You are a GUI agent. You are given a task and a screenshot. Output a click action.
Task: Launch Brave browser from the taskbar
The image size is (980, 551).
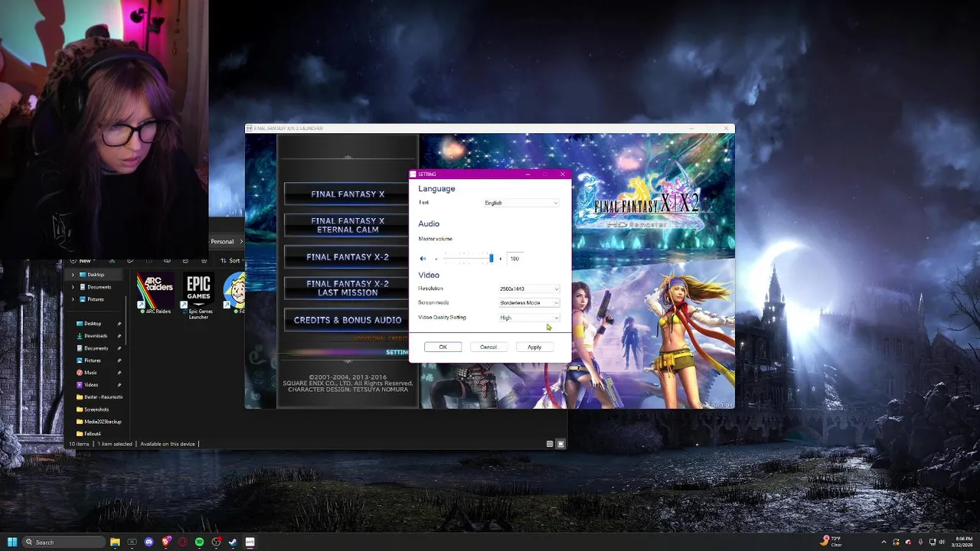click(166, 542)
